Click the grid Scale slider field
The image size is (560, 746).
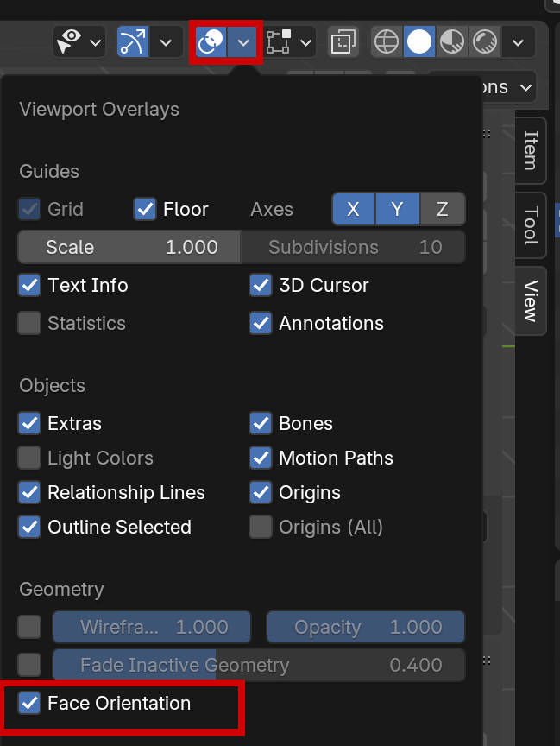(x=129, y=247)
